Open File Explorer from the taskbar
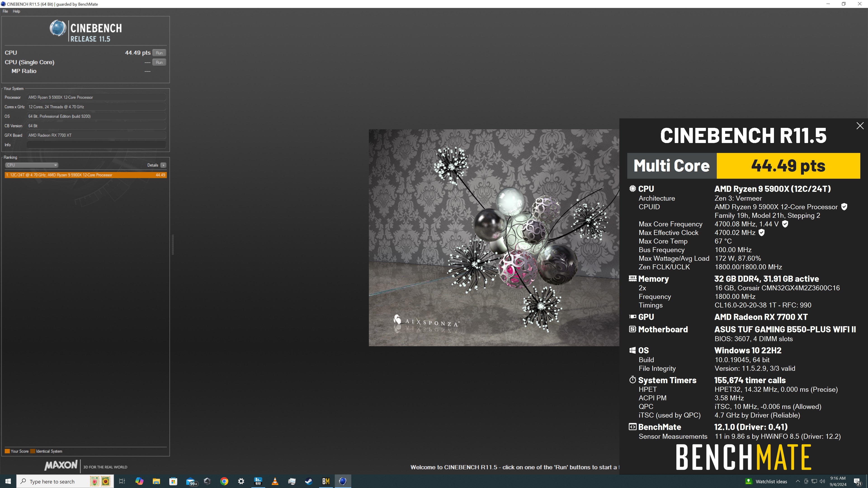 [x=156, y=481]
